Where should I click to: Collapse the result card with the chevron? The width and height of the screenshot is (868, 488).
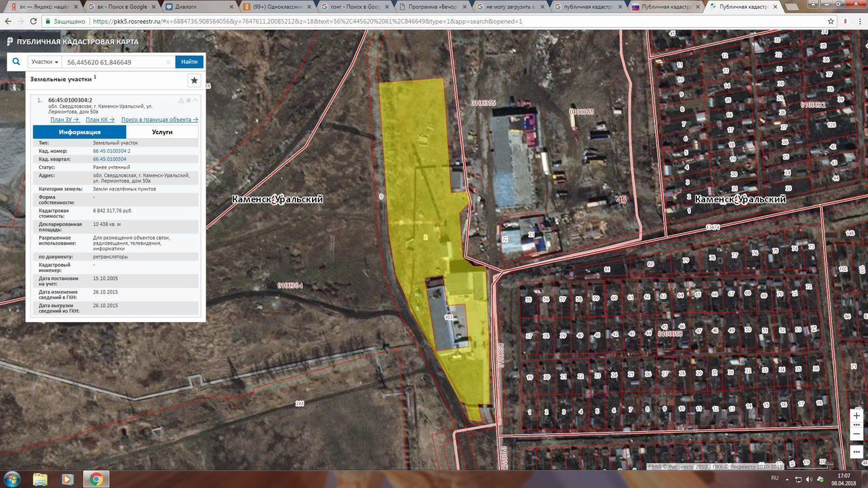(x=197, y=100)
